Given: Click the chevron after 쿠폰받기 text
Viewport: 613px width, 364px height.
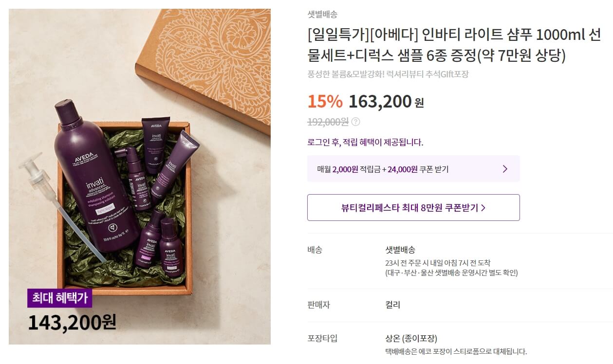Looking at the screenshot, I should click(x=483, y=208).
